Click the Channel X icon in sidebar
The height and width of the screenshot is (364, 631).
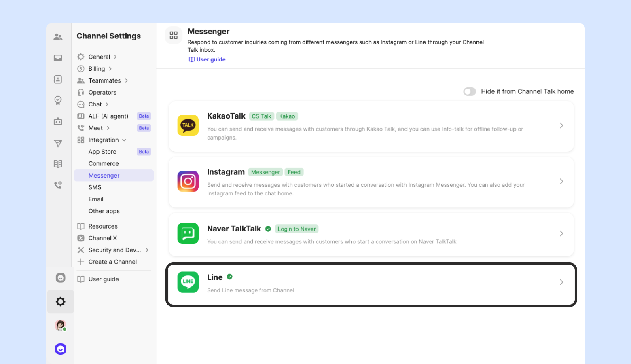(81, 238)
